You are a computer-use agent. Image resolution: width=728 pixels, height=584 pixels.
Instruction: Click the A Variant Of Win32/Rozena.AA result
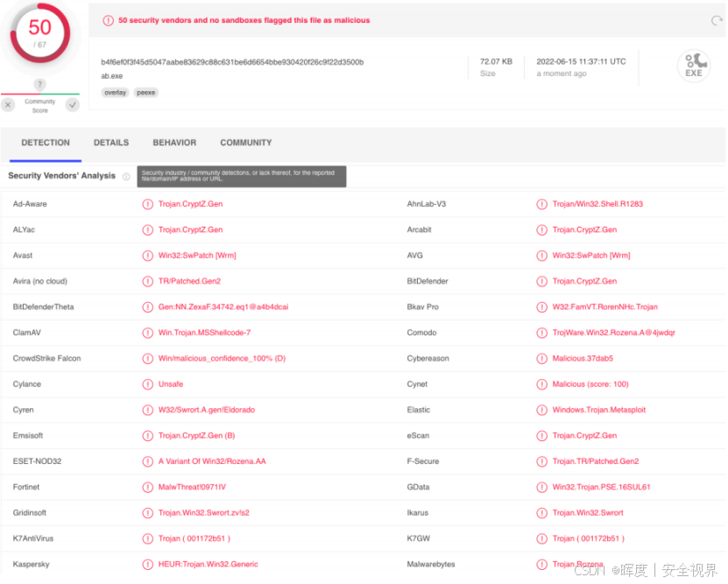(212, 461)
